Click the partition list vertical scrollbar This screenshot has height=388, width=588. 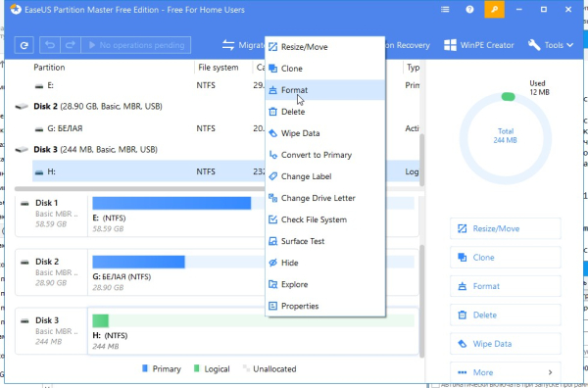click(421, 160)
